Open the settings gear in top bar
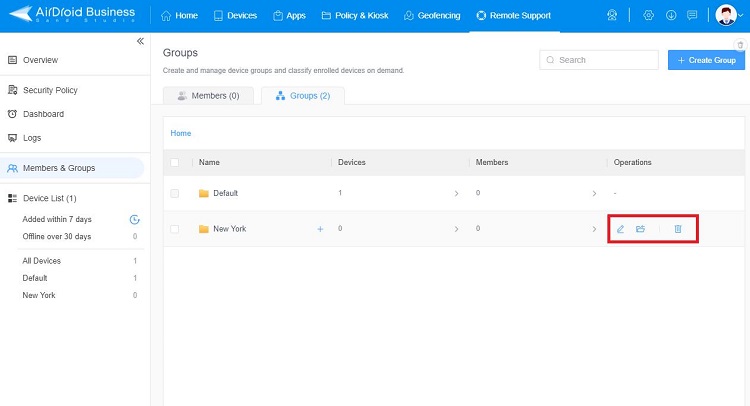The height and width of the screenshot is (406, 750). click(648, 16)
